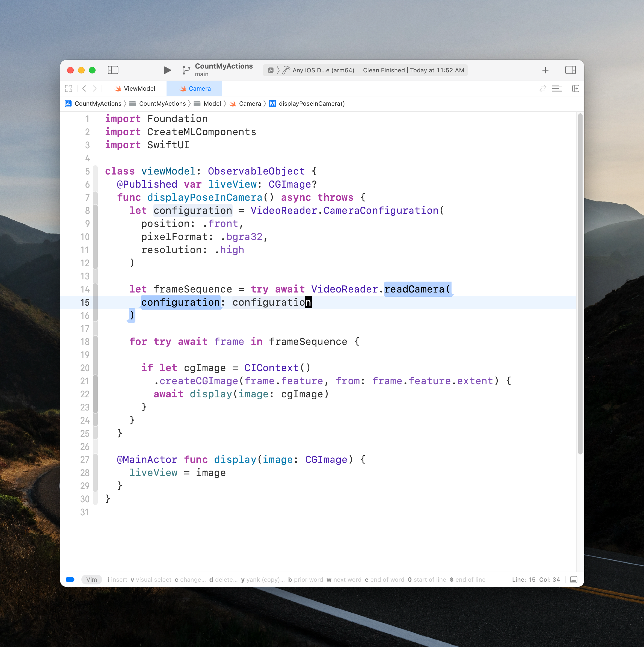Toggle the debug area at bottom right
644x647 pixels.
click(573, 580)
